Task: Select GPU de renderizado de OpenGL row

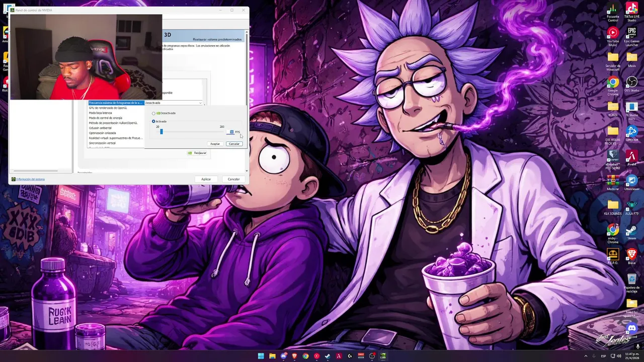Action: point(116,108)
